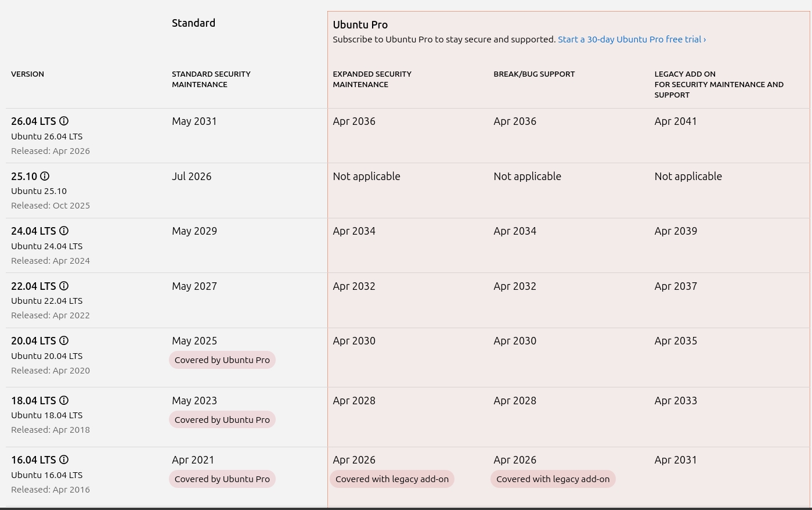The image size is (812, 510).
Task: Select the "VERSION" column header
Action: pos(27,74)
